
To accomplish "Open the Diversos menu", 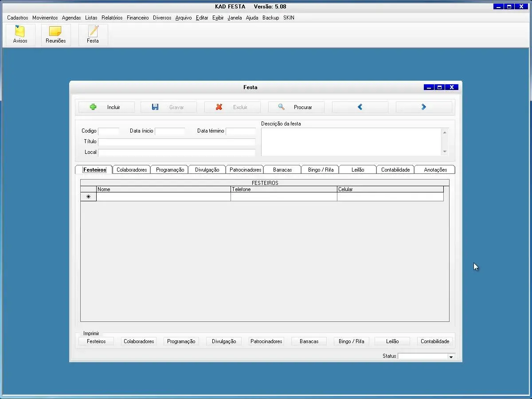I will pyautogui.click(x=162, y=18).
